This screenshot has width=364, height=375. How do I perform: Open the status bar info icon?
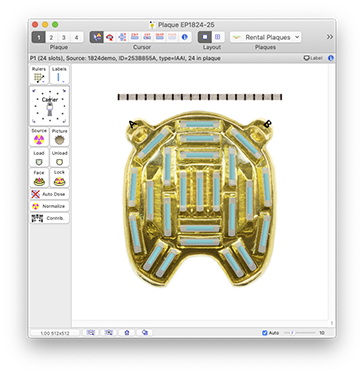click(331, 58)
